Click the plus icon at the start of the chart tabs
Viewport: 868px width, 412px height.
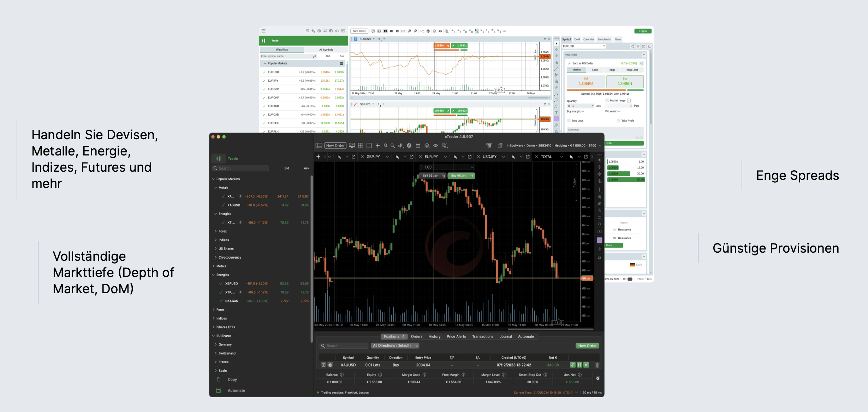(318, 157)
